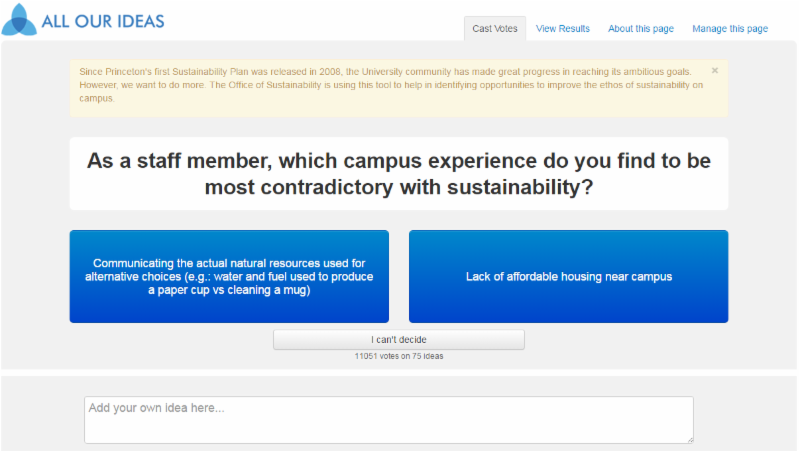Open the View Results tab

pos(563,29)
